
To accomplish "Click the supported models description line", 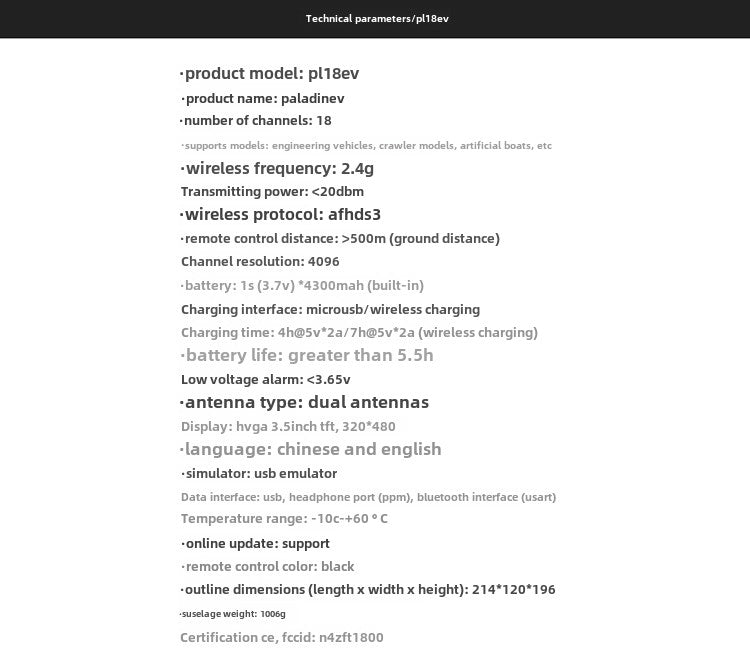I will pos(367,146).
